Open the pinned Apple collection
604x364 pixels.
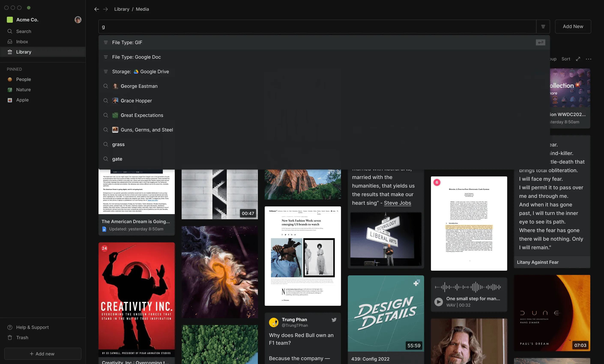[x=43, y=100]
